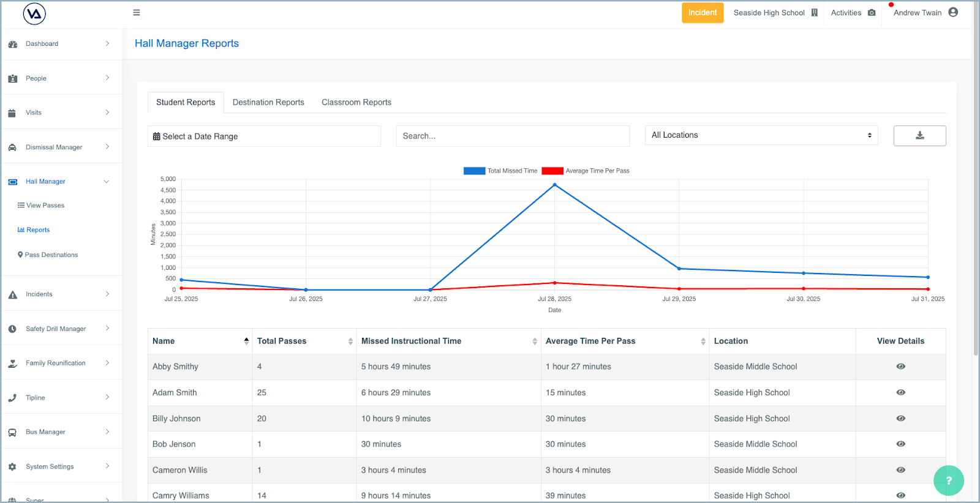Click the Tipline phone icon
The width and height of the screenshot is (980, 503).
click(x=12, y=398)
